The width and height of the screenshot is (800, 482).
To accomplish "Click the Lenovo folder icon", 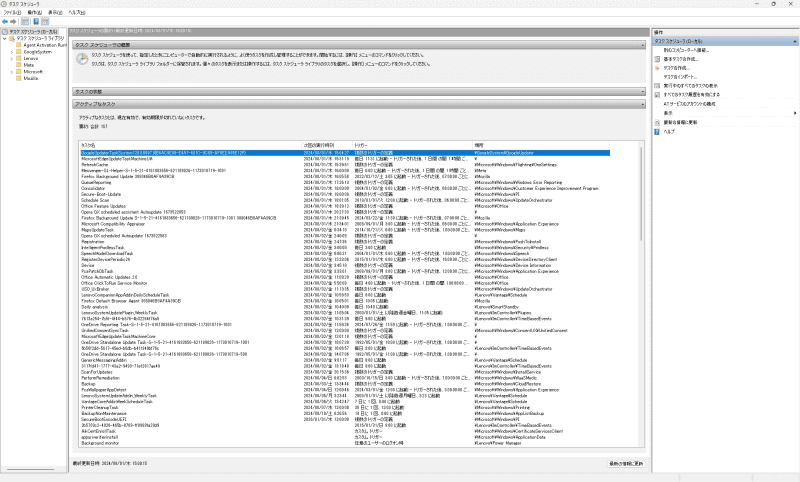I will tap(19, 58).
